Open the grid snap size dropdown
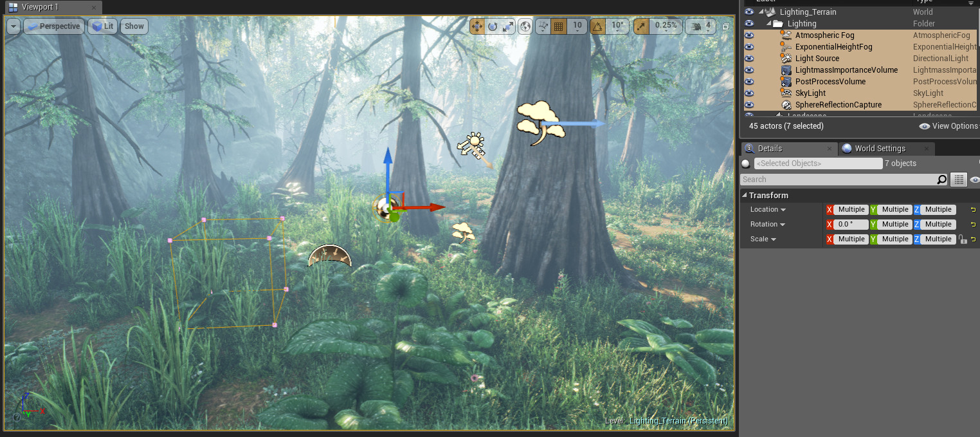The image size is (980, 437). pos(577,26)
